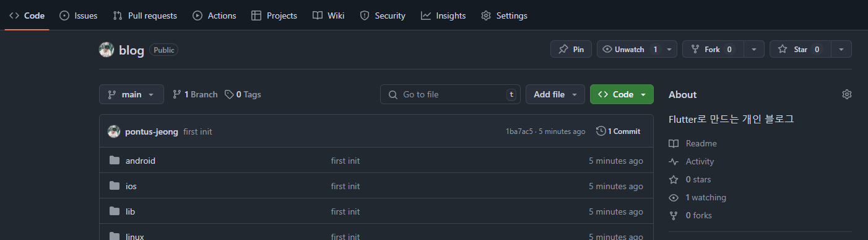868x240 pixels.
Task: Expand the Fork dropdown arrow
Action: tap(753, 49)
